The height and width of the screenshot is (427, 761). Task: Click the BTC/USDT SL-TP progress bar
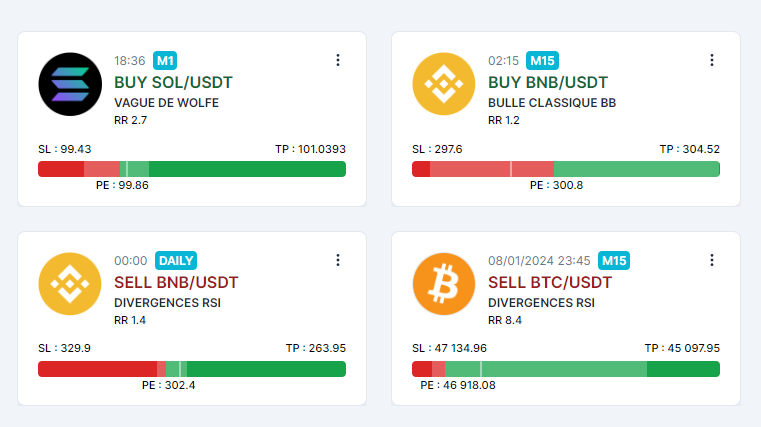[x=566, y=369]
